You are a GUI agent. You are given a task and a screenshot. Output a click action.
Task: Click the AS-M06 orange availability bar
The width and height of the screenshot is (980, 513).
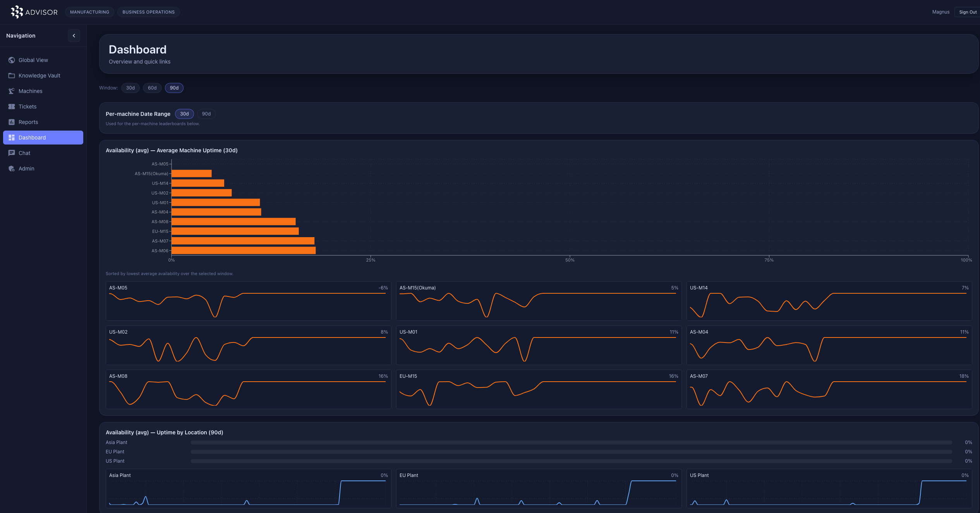pyautogui.click(x=243, y=251)
